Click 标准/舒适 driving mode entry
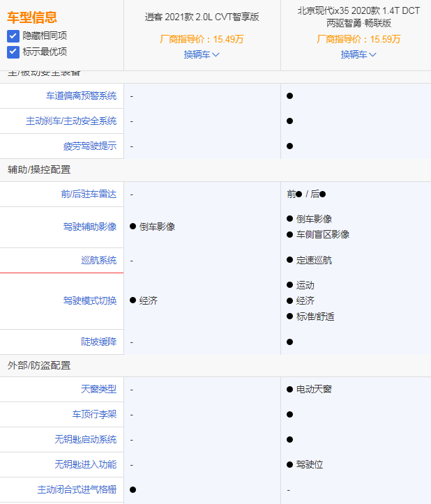 [315, 316]
